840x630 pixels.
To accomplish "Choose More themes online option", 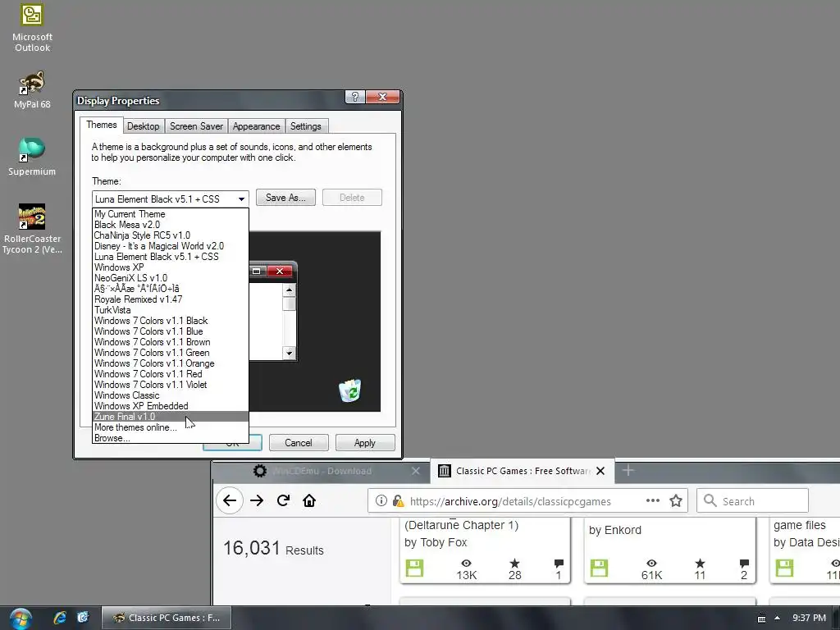I will (x=171, y=427).
